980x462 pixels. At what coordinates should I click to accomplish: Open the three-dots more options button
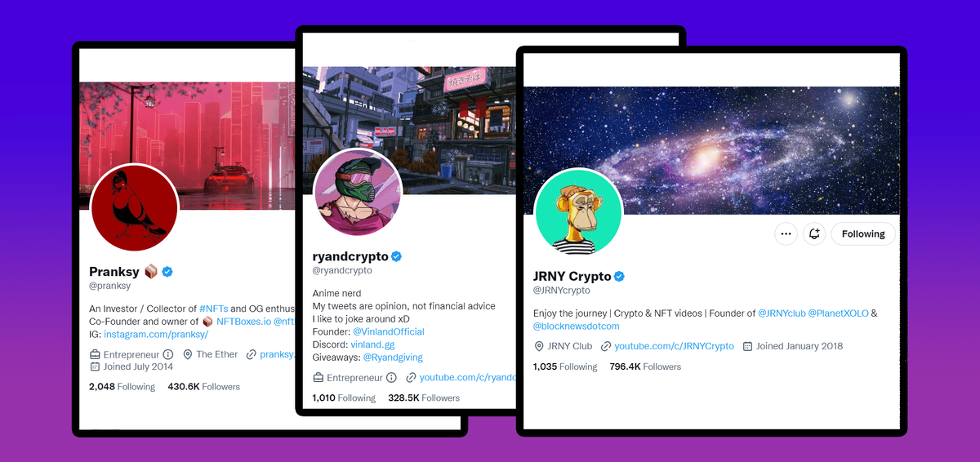point(786,234)
